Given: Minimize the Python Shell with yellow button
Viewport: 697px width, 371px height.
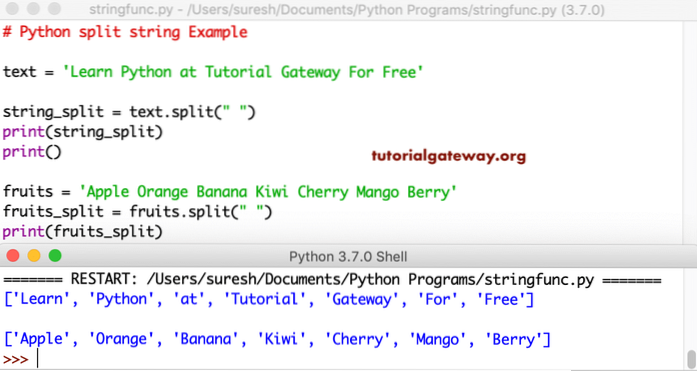Looking at the screenshot, I should pos(34,255).
